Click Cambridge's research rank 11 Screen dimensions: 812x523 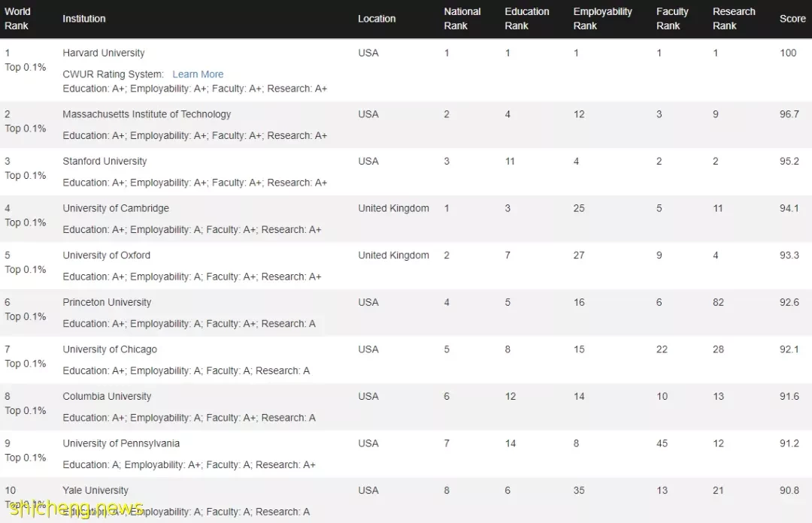pyautogui.click(x=718, y=208)
